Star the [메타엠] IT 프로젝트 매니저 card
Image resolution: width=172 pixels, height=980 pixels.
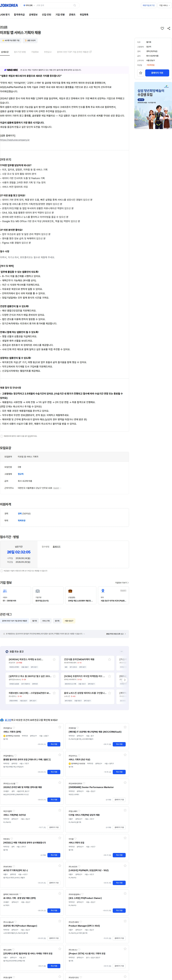click(x=125, y=727)
